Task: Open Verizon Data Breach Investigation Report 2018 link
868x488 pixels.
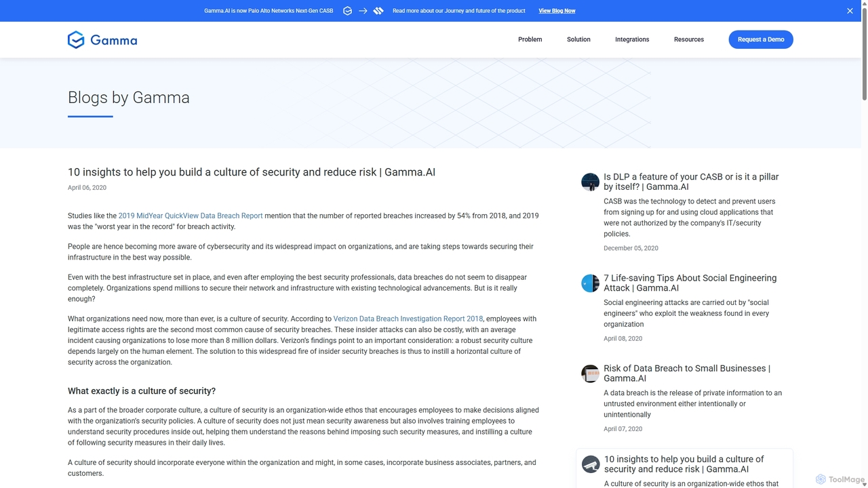Action: click(x=408, y=319)
